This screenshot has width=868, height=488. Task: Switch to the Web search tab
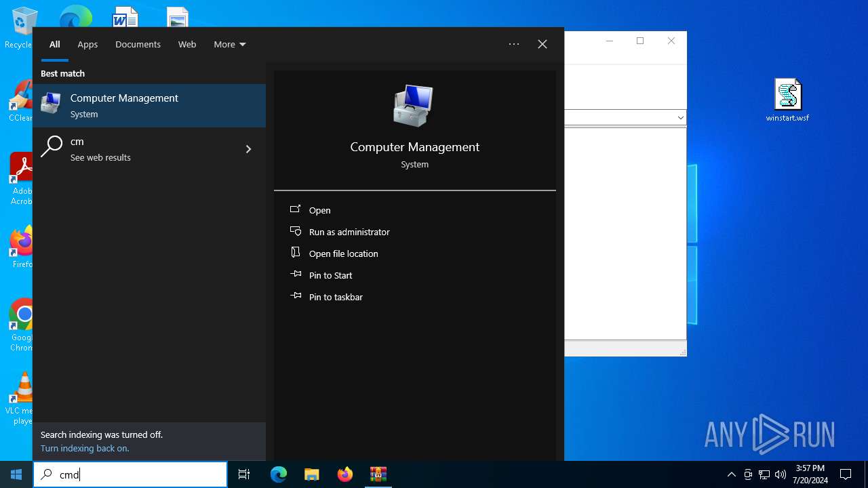click(x=187, y=44)
